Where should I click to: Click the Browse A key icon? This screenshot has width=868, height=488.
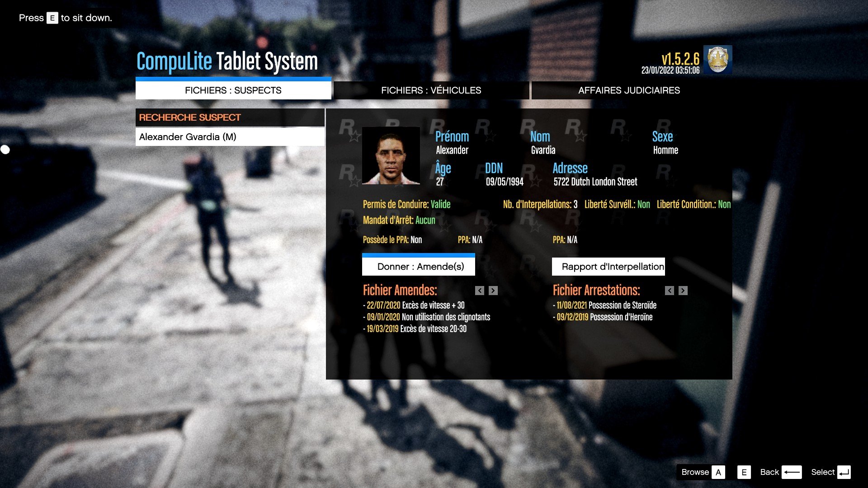718,472
